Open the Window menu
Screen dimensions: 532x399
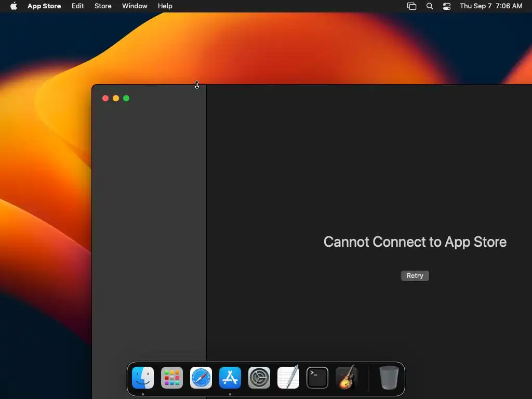pos(135,6)
